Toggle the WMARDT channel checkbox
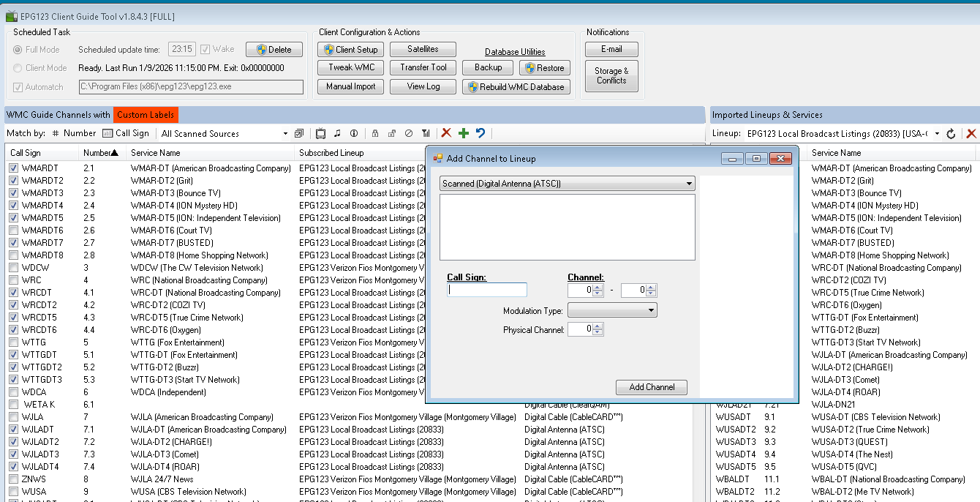The height and width of the screenshot is (502, 980). click(x=14, y=168)
